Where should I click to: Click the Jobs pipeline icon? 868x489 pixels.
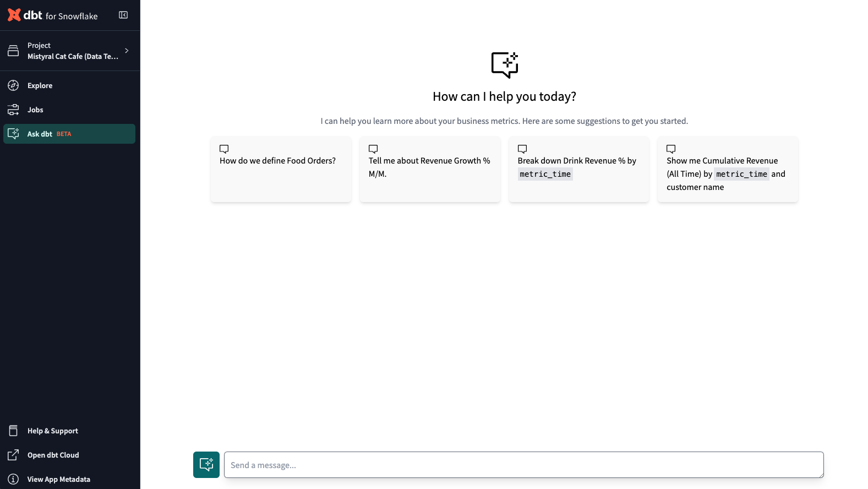pos(13,110)
